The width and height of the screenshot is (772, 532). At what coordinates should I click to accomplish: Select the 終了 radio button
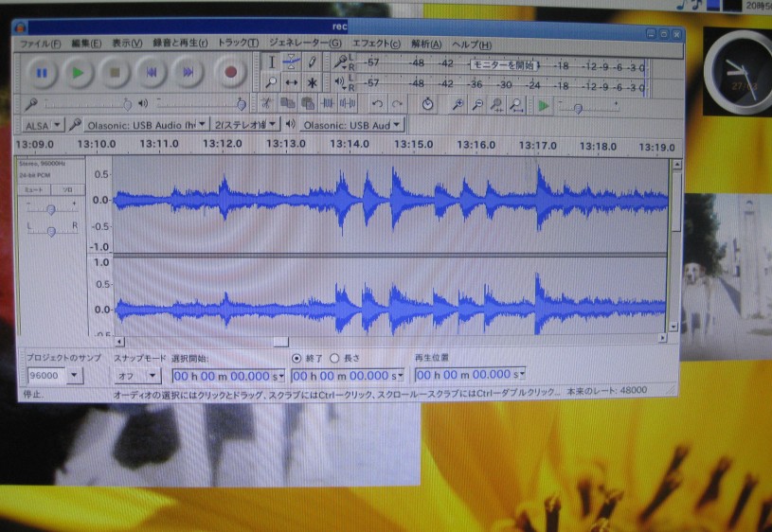[296, 358]
